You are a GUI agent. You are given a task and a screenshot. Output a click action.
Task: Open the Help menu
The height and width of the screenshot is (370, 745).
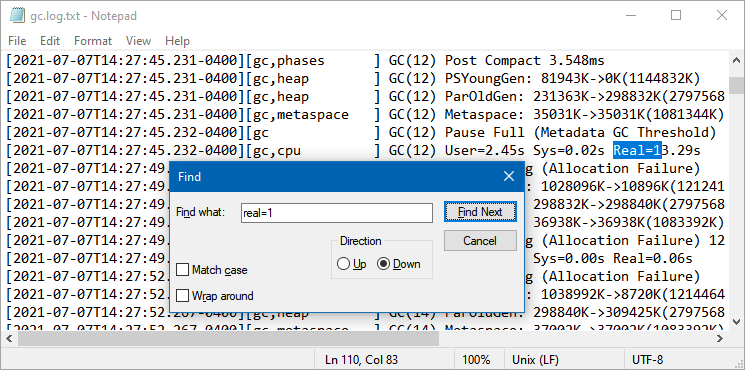[x=177, y=41]
